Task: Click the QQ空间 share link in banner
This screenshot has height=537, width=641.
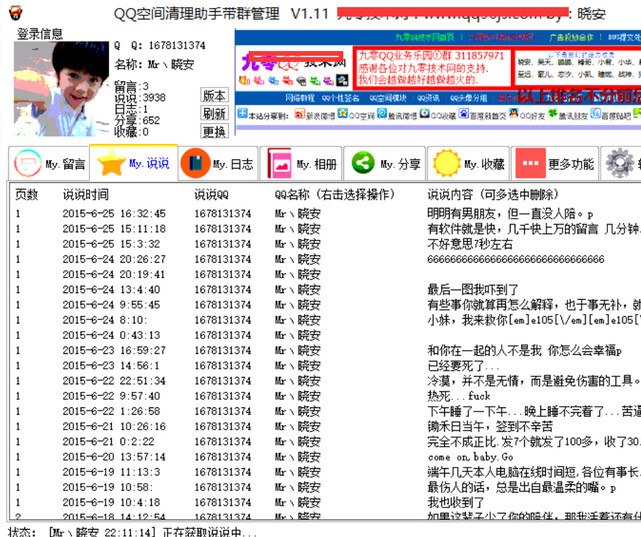Action: click(356, 115)
